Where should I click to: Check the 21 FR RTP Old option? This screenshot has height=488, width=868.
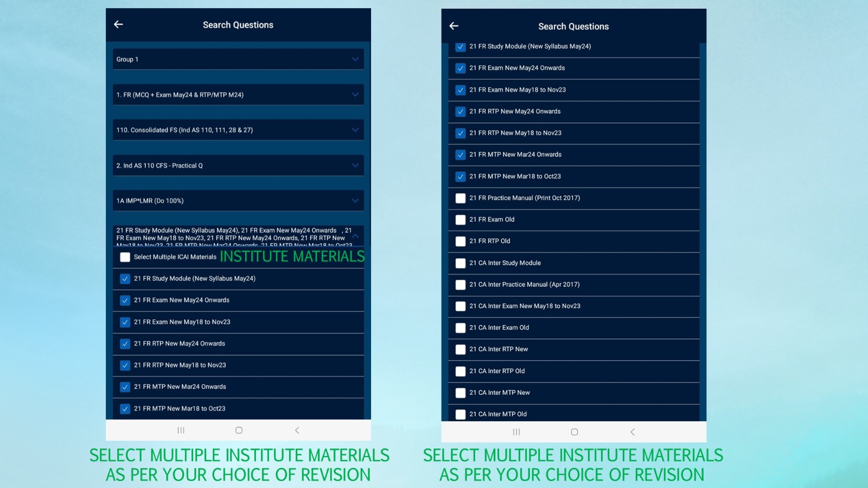click(x=461, y=241)
